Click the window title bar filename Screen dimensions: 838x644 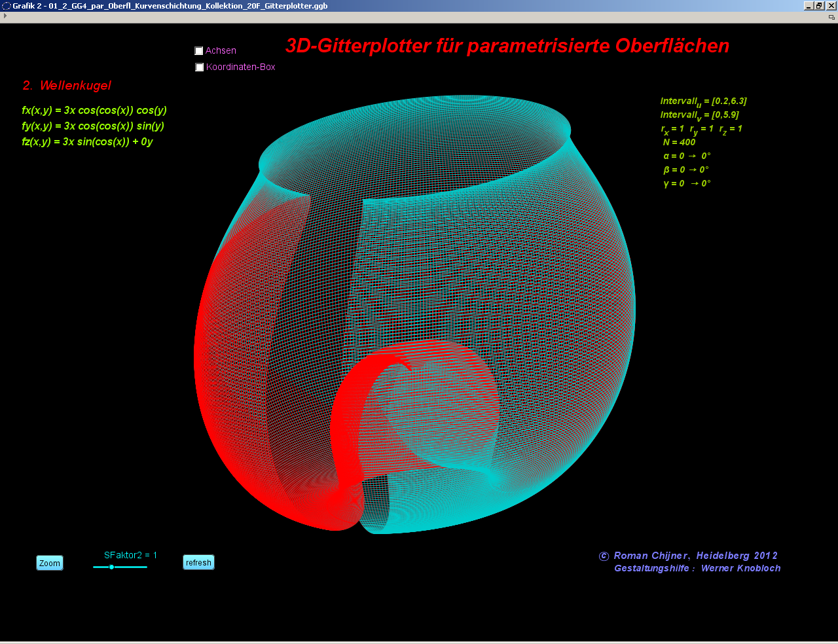(170, 6)
